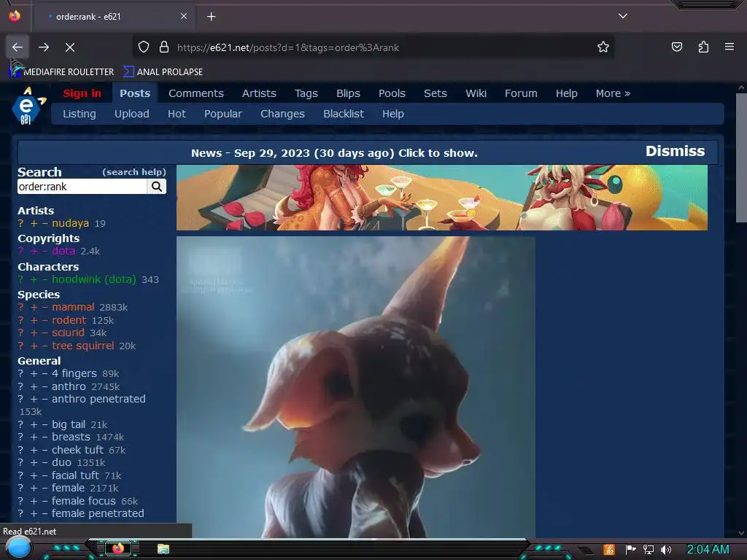Click the e621 site logo
This screenshot has width=747, height=560.
pos(28,106)
